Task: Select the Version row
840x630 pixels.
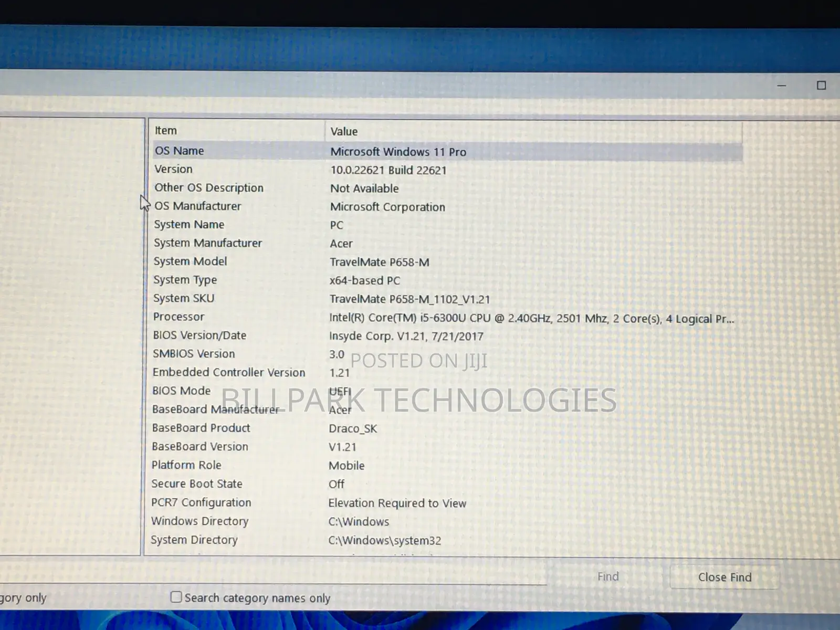Action: pos(447,170)
